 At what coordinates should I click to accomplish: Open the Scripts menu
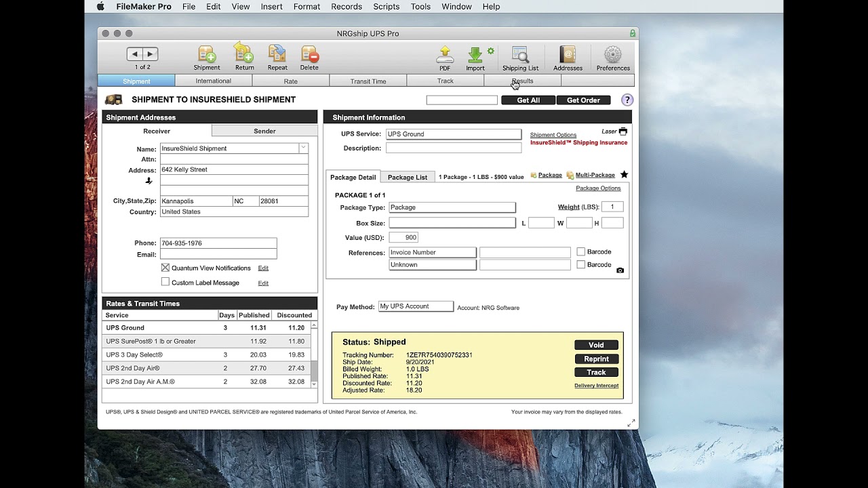[387, 7]
